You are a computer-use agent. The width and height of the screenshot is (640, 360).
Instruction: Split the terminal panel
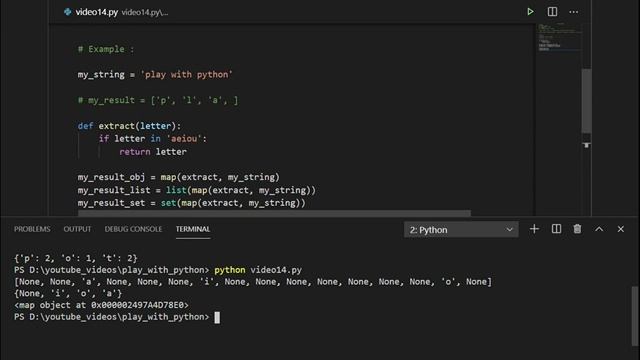pos(556,229)
